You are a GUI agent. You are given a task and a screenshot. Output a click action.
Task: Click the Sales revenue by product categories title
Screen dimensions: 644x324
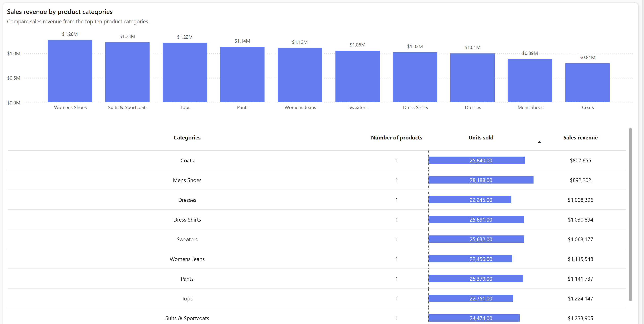[60, 12]
